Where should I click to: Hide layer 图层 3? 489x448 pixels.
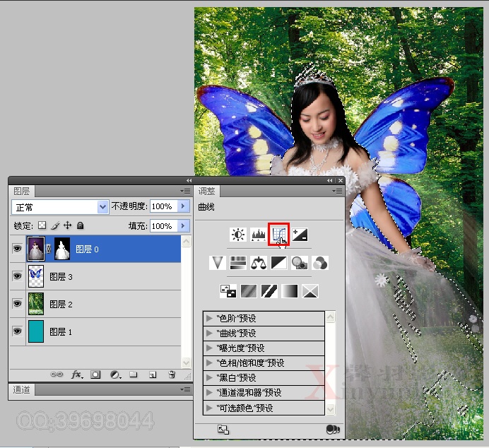[x=18, y=276]
